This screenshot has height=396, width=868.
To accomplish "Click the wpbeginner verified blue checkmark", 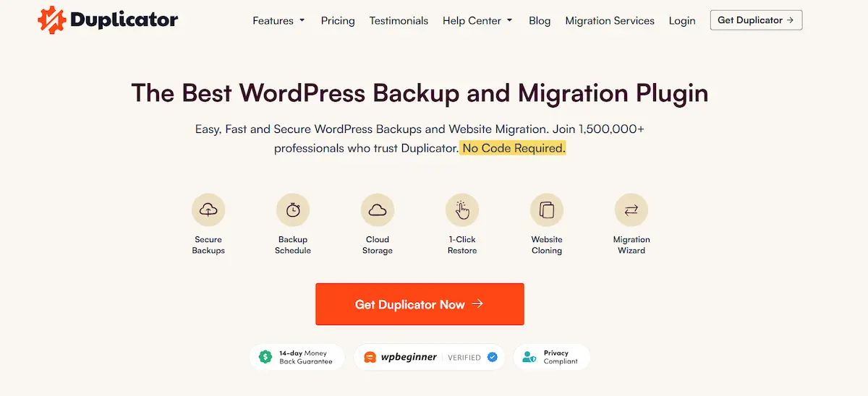I will pos(493,357).
